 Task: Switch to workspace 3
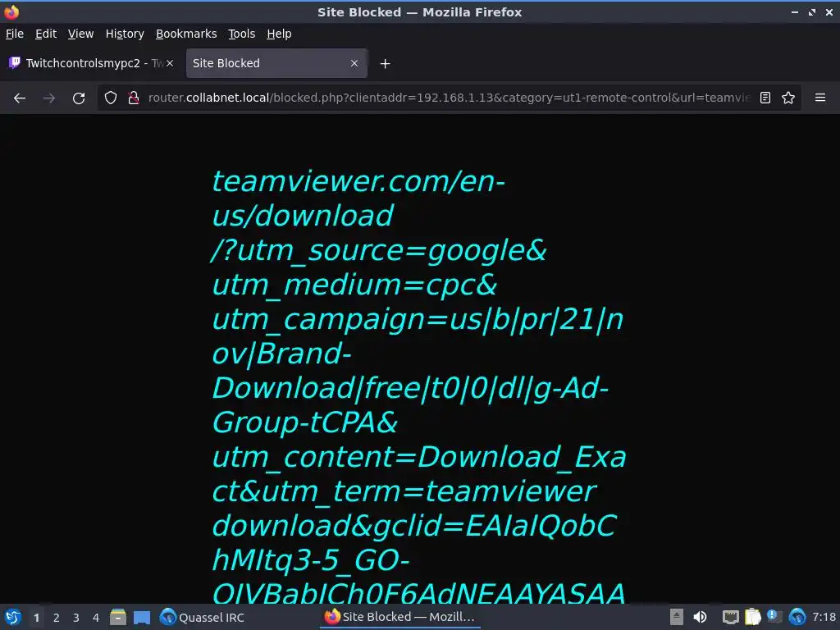pos(76,618)
